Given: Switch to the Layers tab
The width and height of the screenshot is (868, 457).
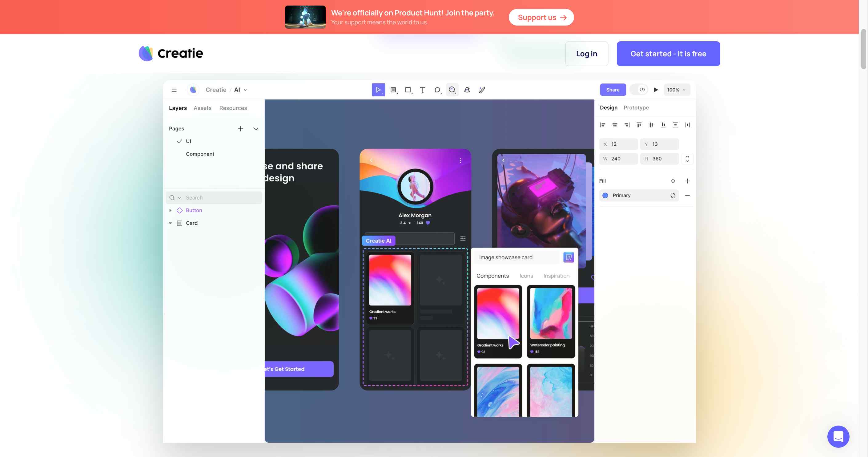Looking at the screenshot, I should (178, 108).
